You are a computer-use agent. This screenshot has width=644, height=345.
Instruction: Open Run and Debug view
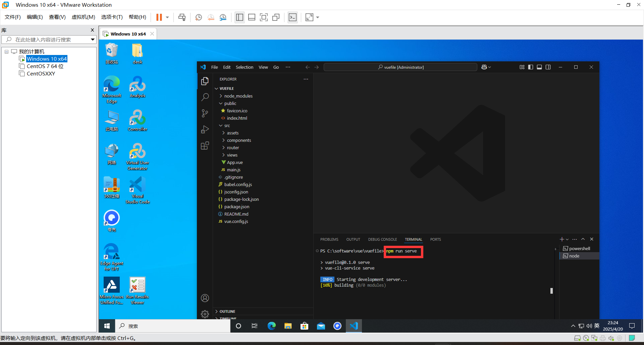205,129
